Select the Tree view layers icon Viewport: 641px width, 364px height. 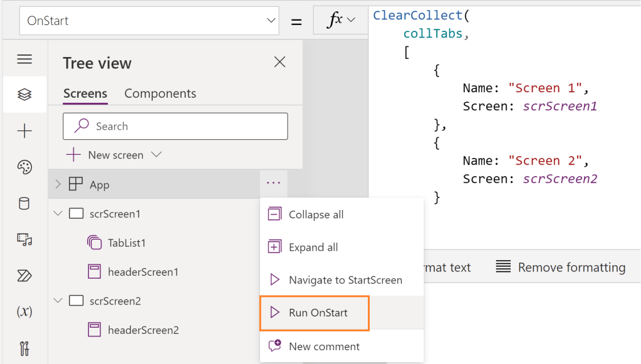coord(24,95)
